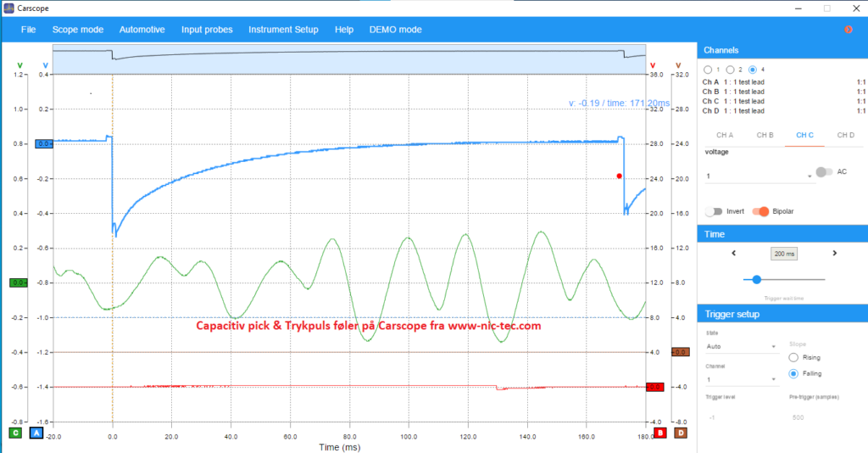Select the 4 channels radio button
Screen dimensions: 868x453
tap(753, 70)
